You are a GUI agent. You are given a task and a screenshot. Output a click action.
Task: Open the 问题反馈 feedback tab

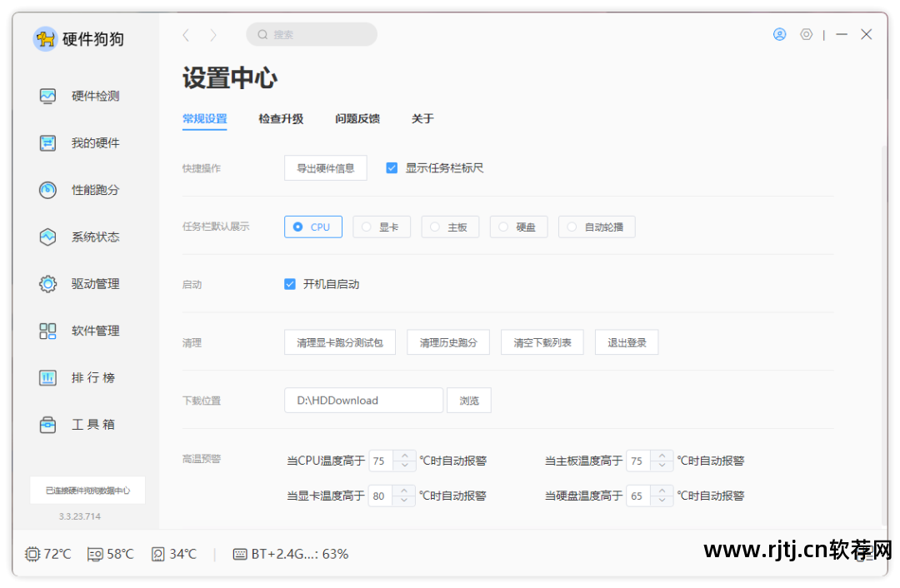click(357, 118)
